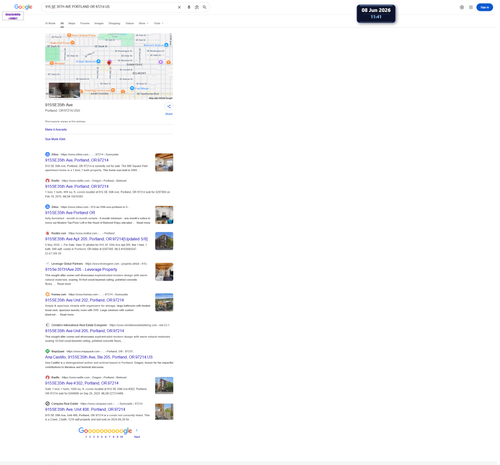Switch to the Forums tab
The width and height of the screenshot is (500, 465).
pyautogui.click(x=85, y=23)
